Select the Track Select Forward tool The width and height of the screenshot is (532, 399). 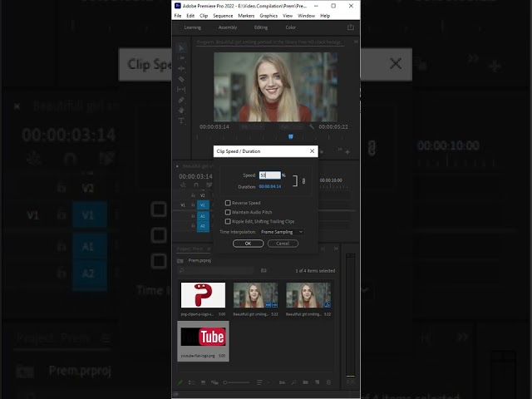coord(181,58)
